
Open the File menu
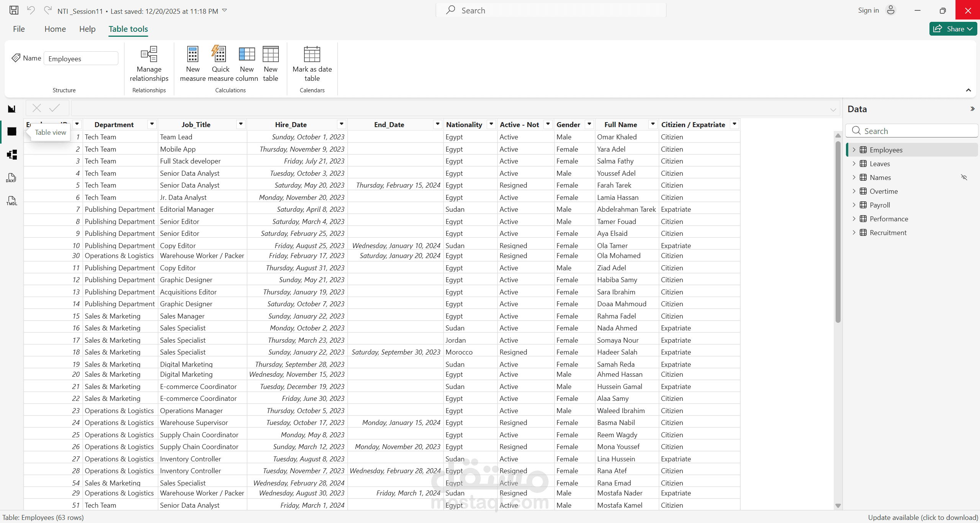19,29
